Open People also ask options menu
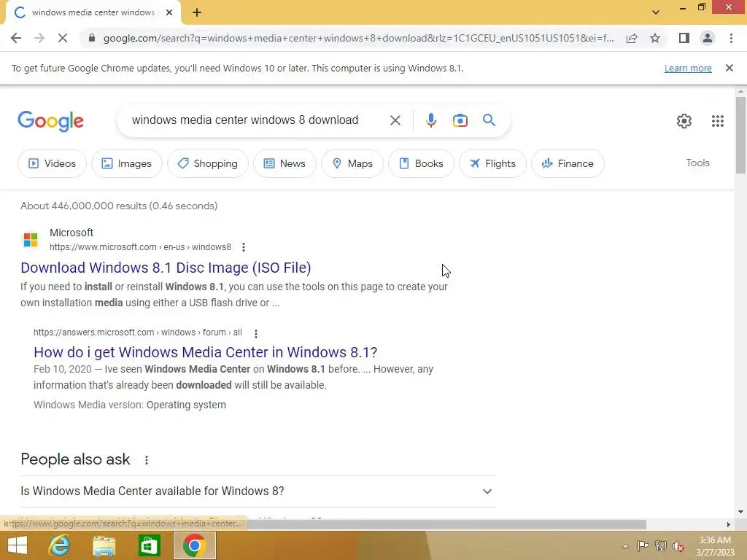The image size is (747, 560). [146, 460]
